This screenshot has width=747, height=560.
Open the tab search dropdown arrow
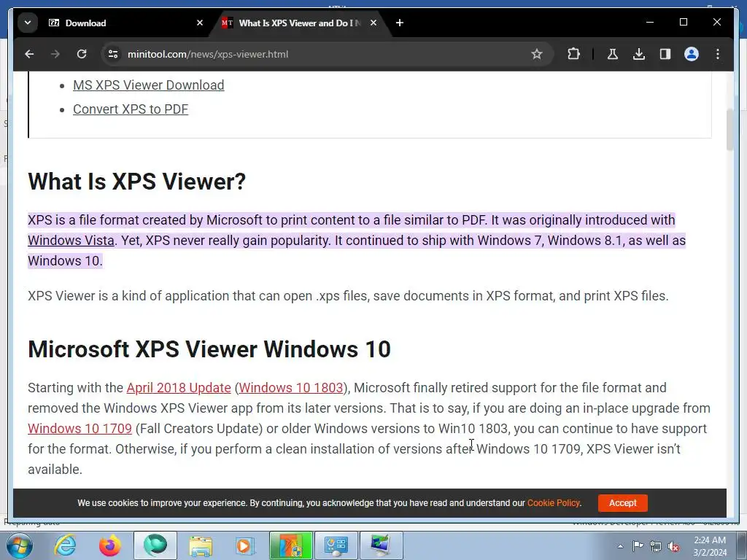coord(28,23)
